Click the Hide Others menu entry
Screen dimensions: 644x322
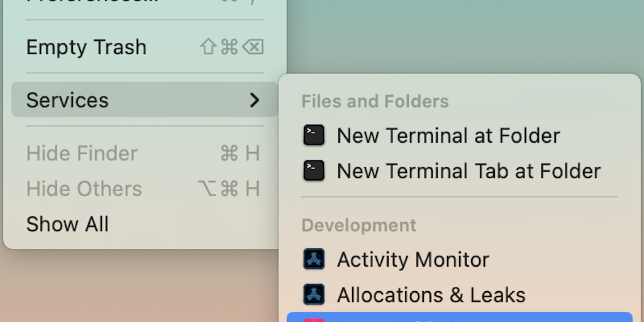[x=84, y=189]
